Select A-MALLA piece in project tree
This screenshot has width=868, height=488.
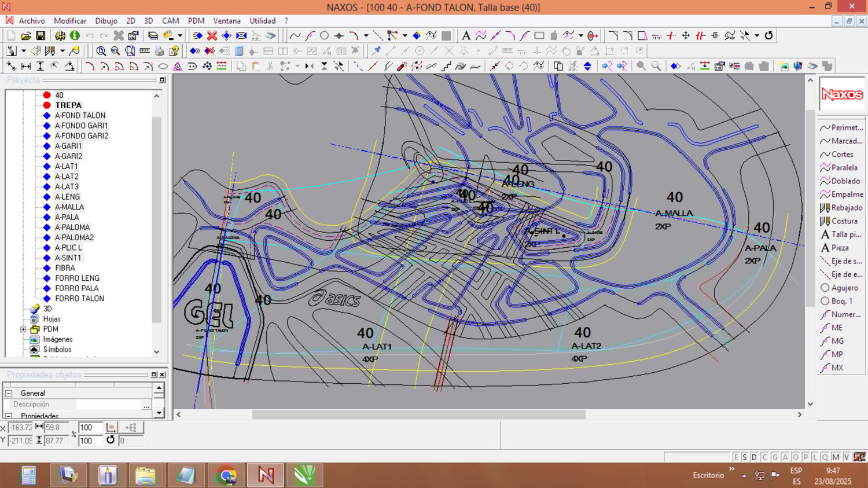(69, 207)
